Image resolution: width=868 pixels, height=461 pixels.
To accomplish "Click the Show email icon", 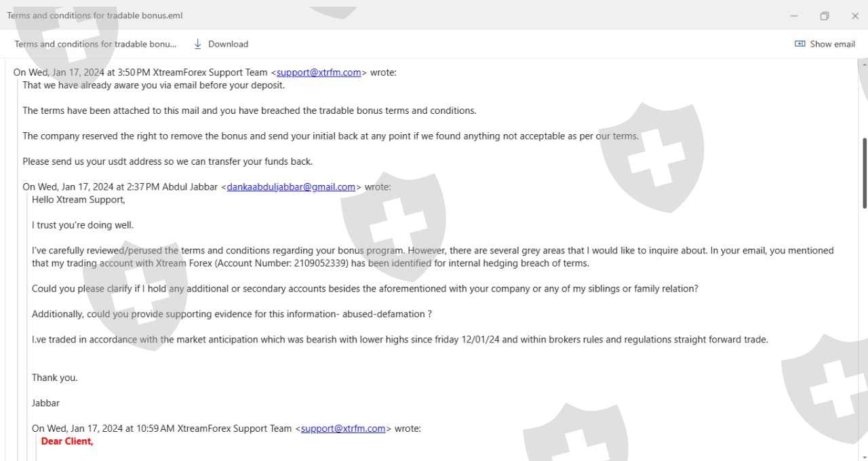I will point(800,44).
